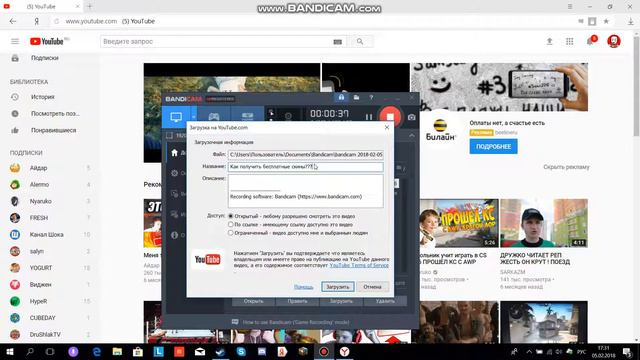
Task: Open Bandicam output folder icon in title bar
Action: 356,98
